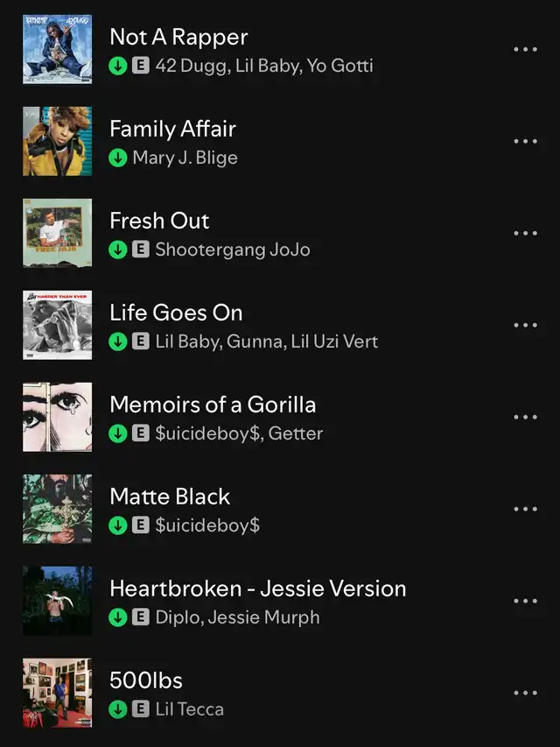Play the song Not A Rapper
560x747 pixels.
[178, 37]
